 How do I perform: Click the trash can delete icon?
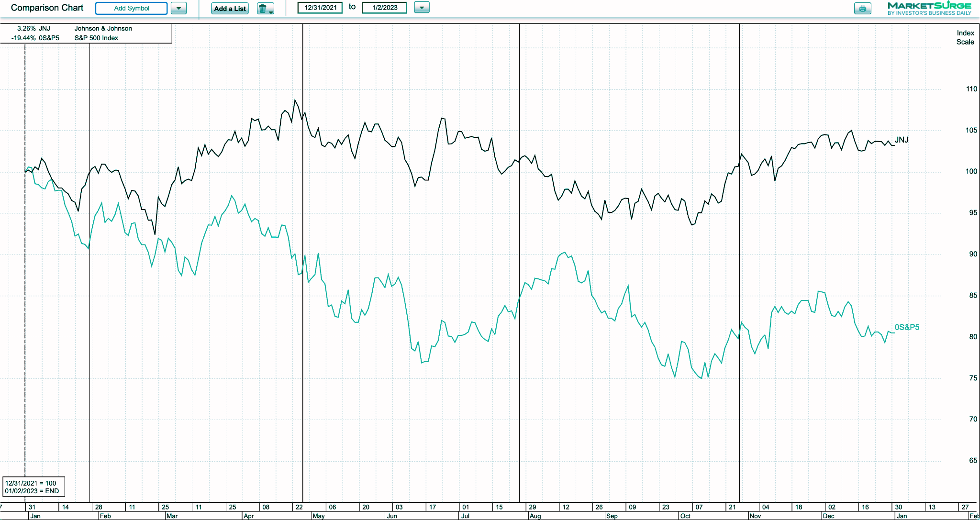point(264,8)
